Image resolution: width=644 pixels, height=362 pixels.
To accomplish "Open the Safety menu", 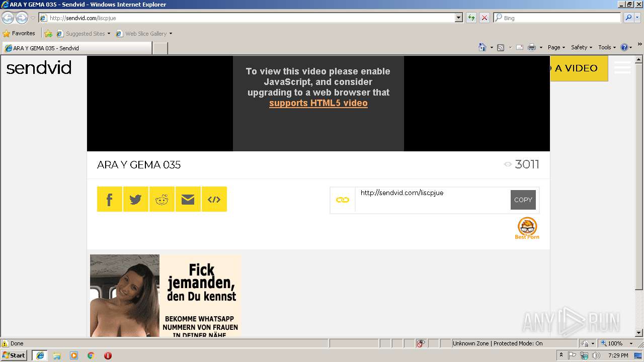I will coord(582,47).
